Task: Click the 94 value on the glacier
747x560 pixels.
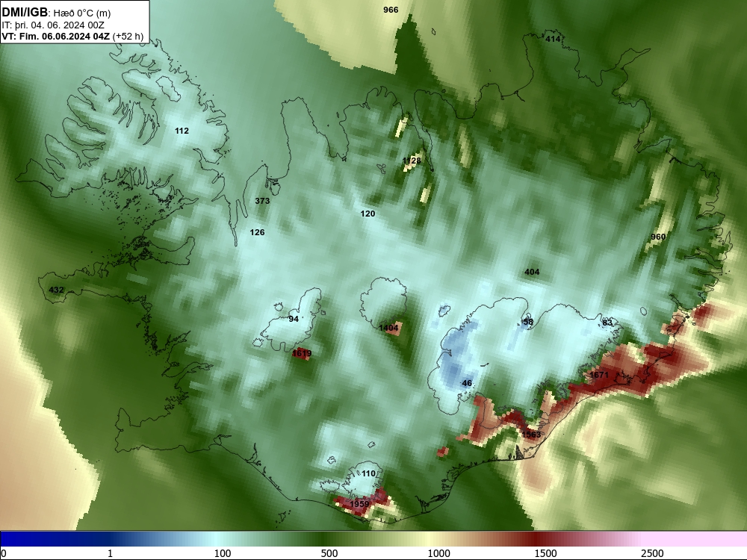Action: [294, 319]
